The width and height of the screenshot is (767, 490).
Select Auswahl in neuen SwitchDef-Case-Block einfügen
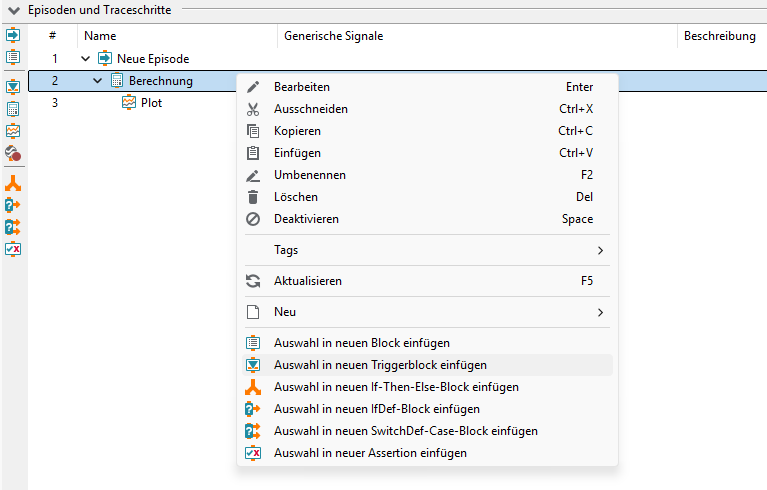[x=428, y=431]
